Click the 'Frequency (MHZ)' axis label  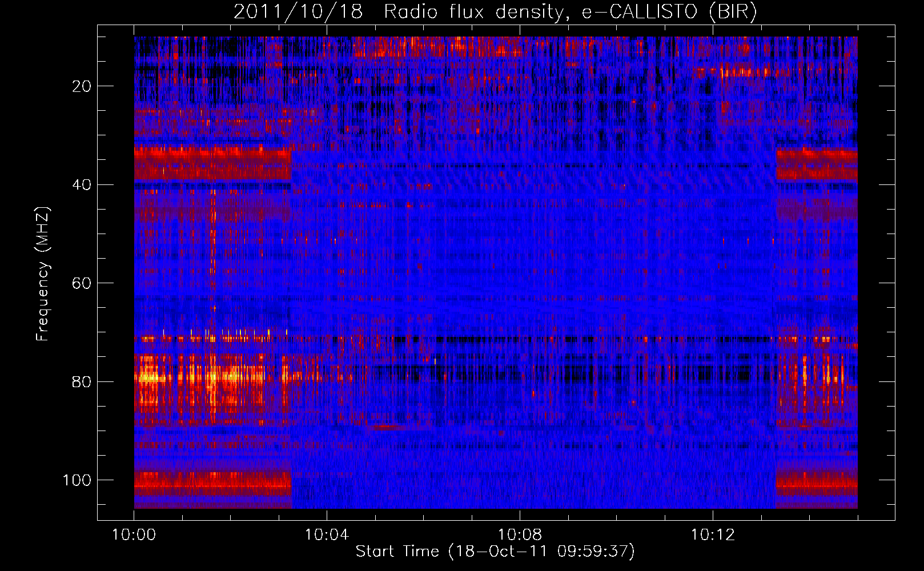(x=43, y=274)
